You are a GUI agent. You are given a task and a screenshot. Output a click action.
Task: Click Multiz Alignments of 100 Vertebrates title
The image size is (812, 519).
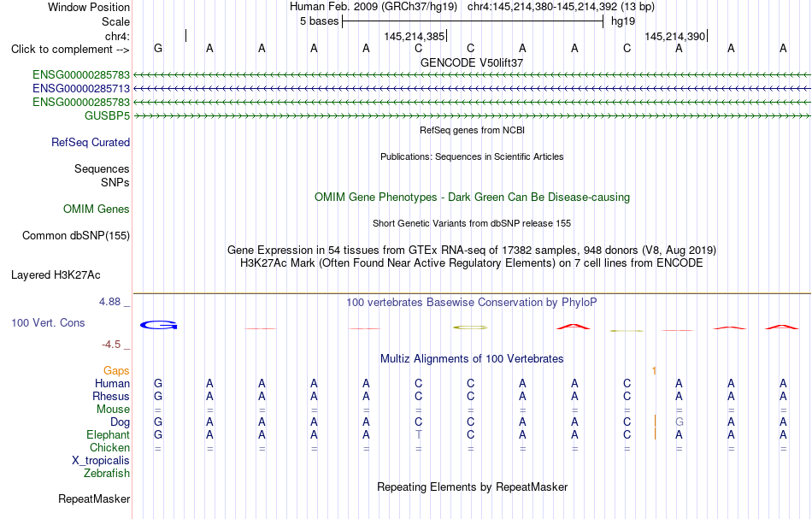tap(472, 359)
